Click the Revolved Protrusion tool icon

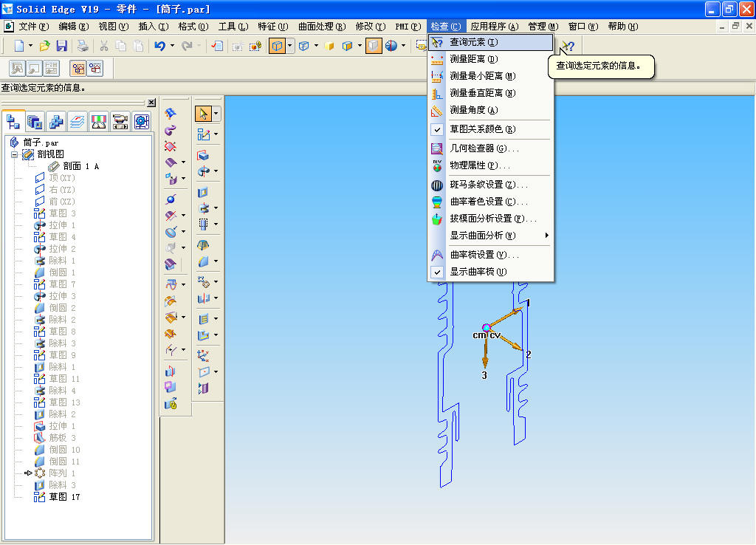[x=204, y=171]
